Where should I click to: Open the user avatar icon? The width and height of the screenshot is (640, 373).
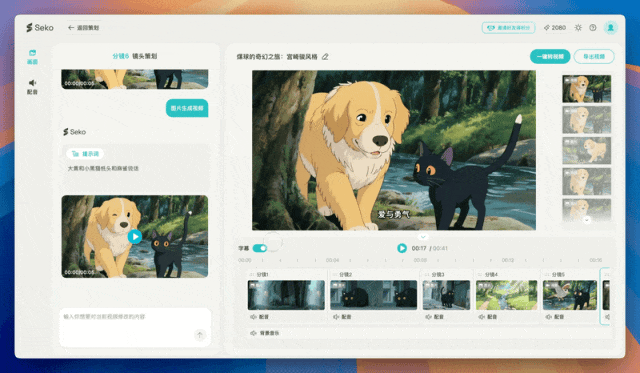[611, 28]
